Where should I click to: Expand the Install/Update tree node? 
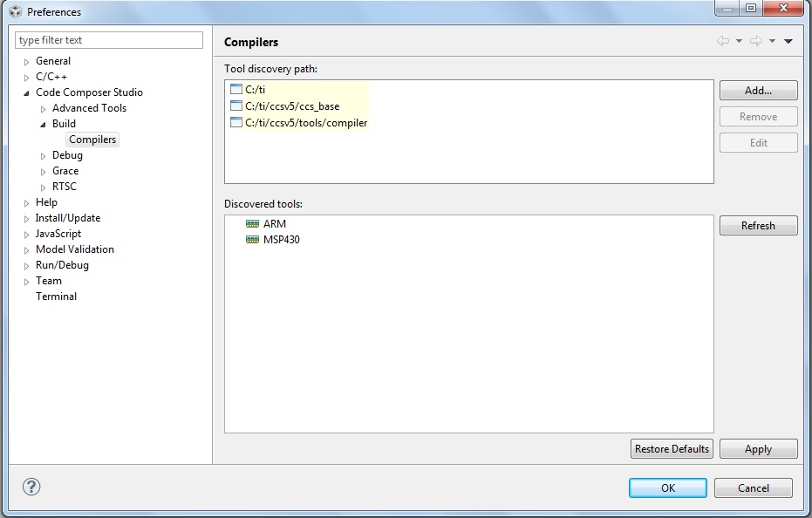26,219
